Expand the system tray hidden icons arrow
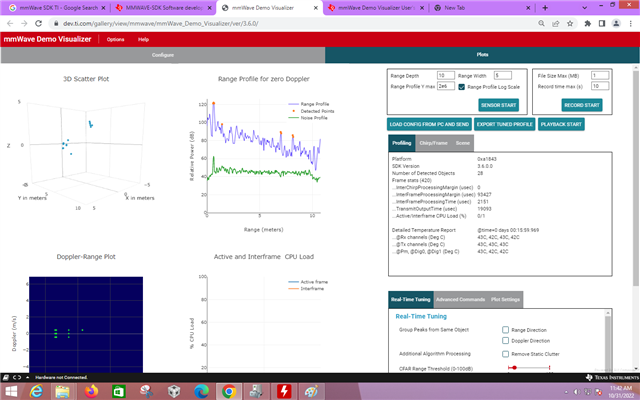 tap(566, 392)
